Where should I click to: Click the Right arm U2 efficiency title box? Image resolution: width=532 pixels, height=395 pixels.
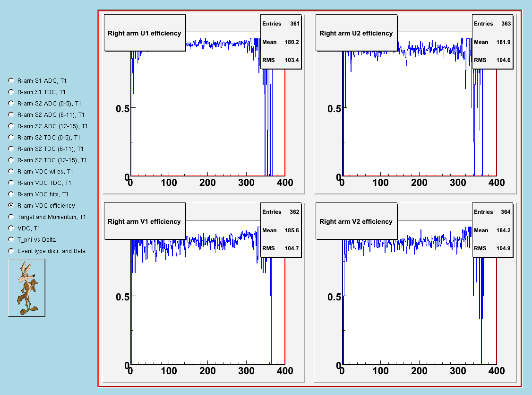(356, 33)
